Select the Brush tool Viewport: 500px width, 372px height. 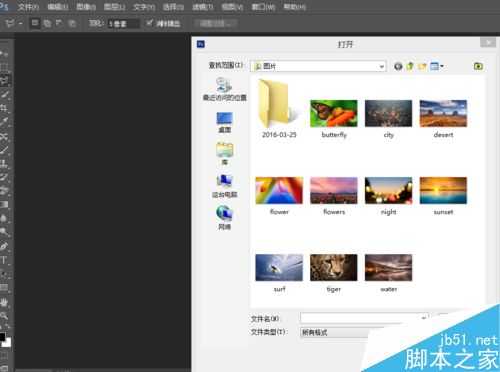(x=4, y=150)
